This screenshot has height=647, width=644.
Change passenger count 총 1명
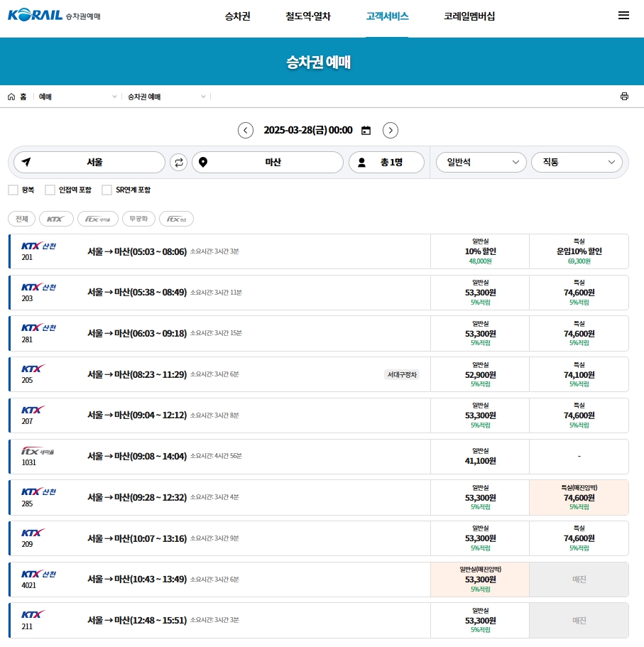coord(386,162)
